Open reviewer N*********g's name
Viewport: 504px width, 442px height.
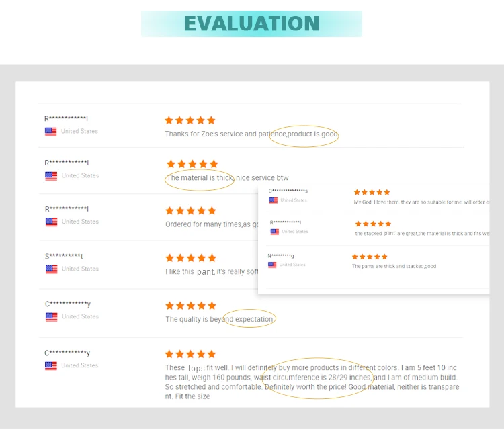pyautogui.click(x=280, y=255)
